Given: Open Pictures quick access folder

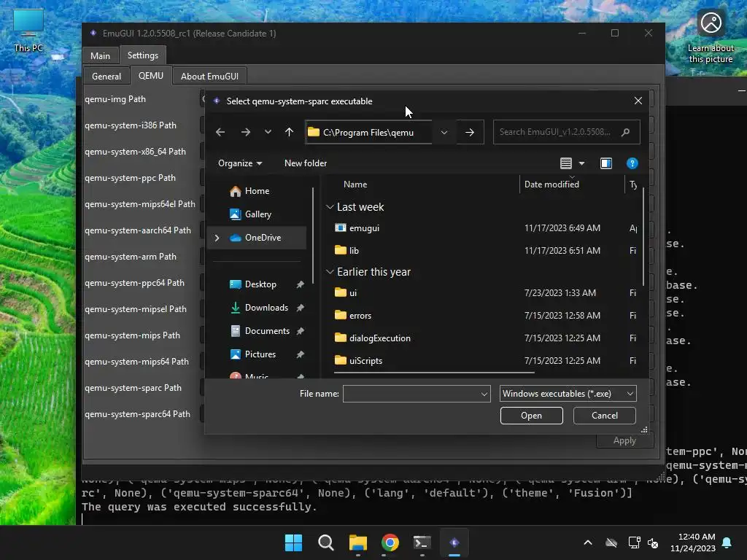Looking at the screenshot, I should [260, 354].
